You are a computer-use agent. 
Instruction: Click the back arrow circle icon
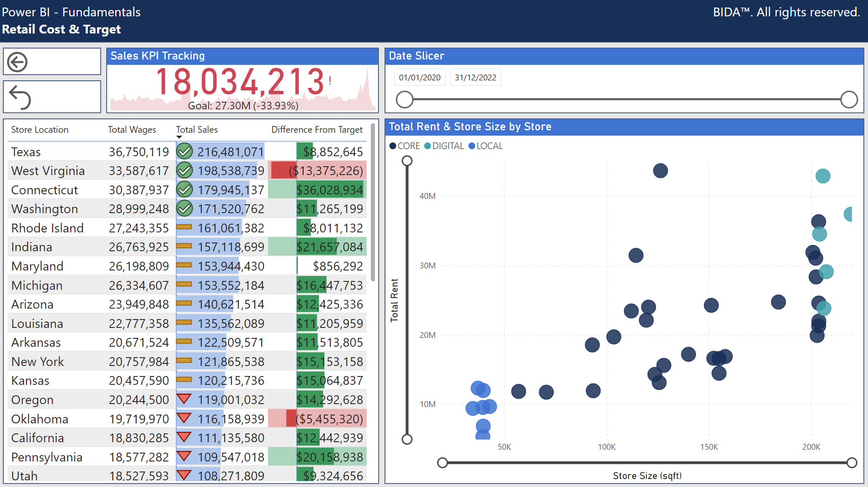[x=18, y=62]
